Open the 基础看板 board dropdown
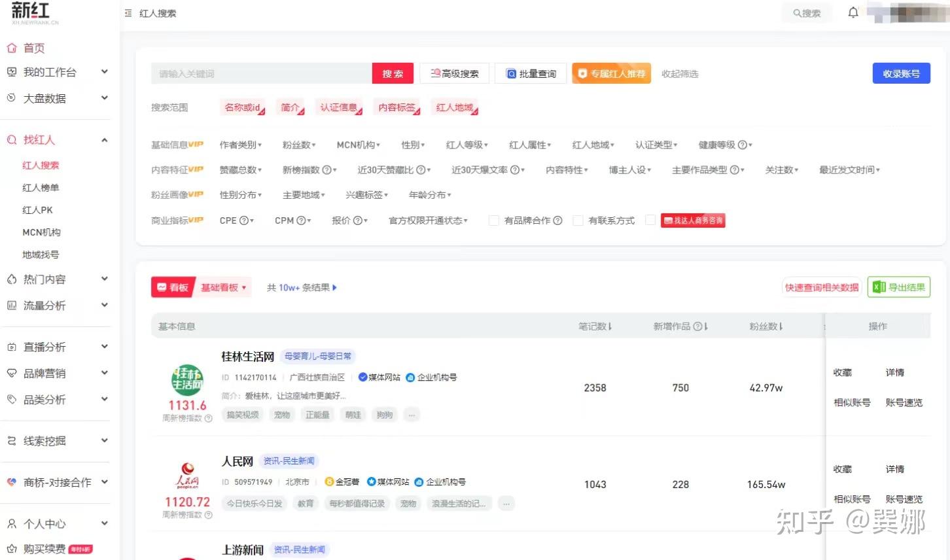 click(x=223, y=287)
